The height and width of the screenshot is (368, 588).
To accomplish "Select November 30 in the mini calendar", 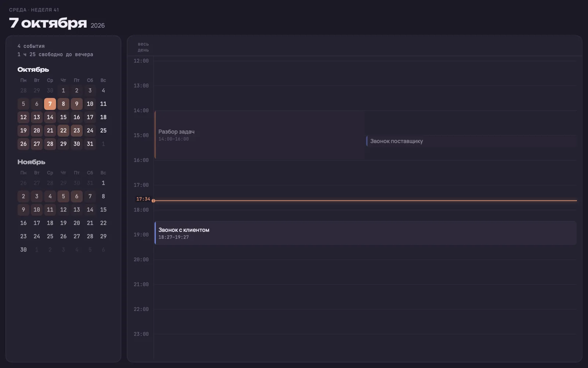I will coord(24,250).
